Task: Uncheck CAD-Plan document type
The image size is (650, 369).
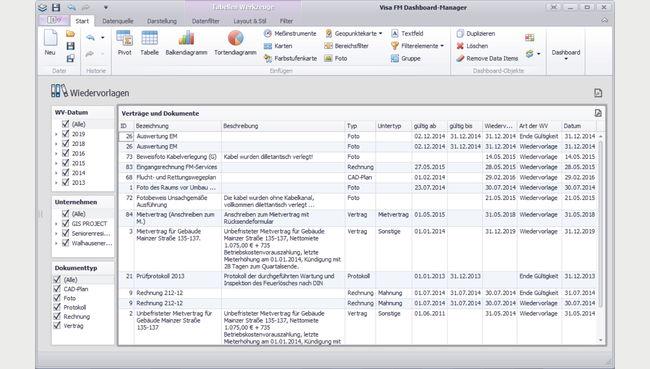Action: click(x=57, y=289)
